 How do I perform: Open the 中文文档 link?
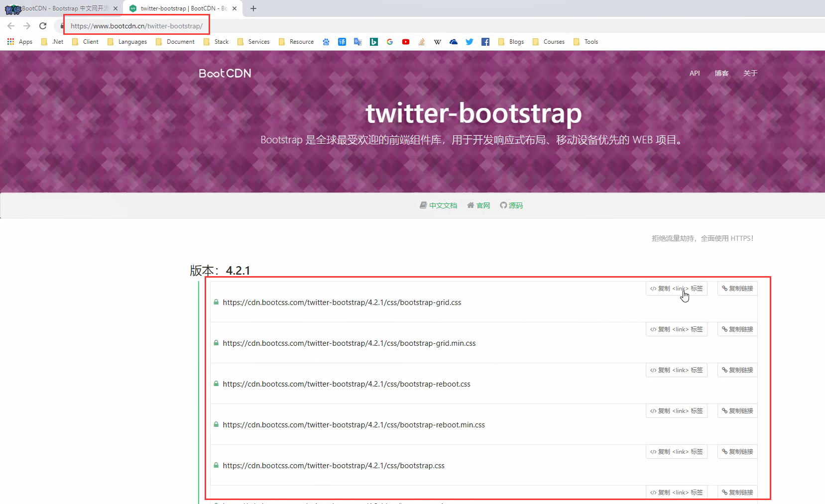tap(439, 205)
